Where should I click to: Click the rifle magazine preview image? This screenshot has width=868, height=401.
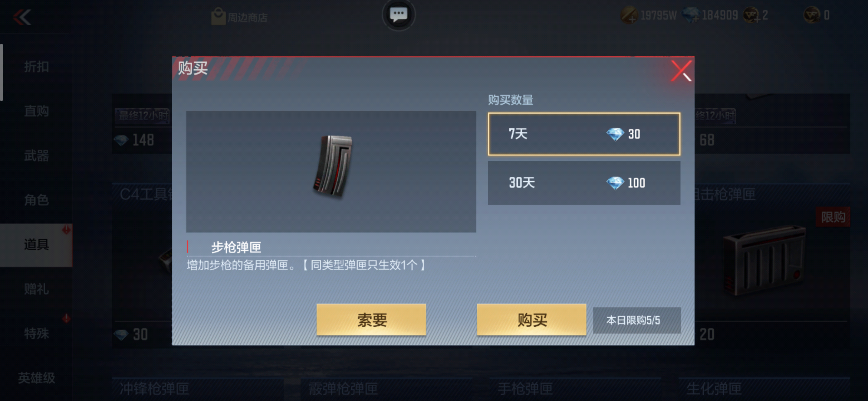pyautogui.click(x=331, y=172)
